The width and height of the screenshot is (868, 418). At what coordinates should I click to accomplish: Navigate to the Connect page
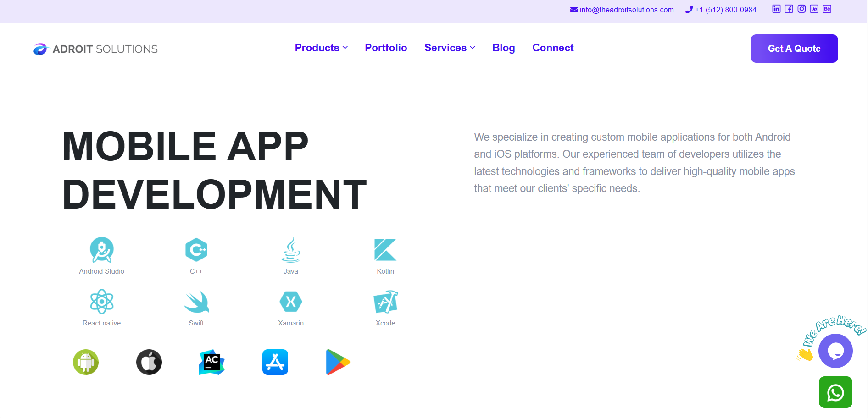pyautogui.click(x=553, y=48)
